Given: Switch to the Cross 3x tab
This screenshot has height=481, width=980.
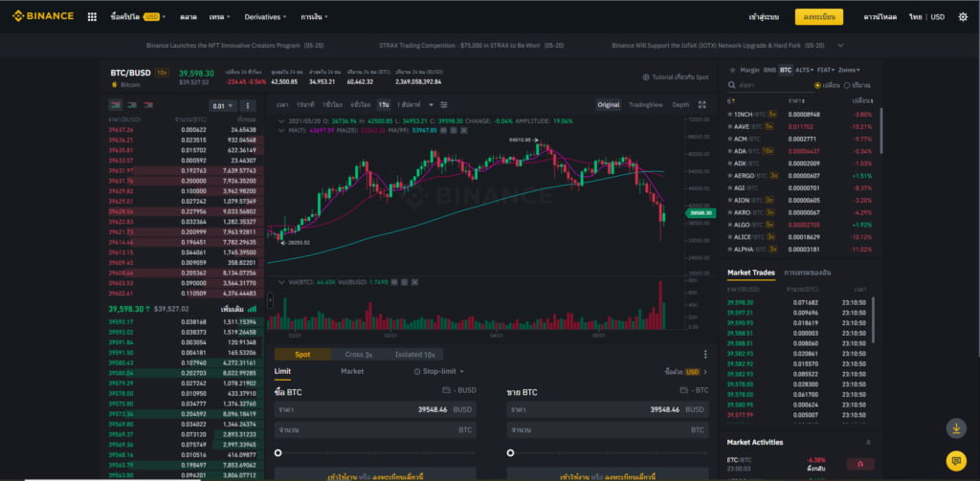Looking at the screenshot, I should point(359,354).
